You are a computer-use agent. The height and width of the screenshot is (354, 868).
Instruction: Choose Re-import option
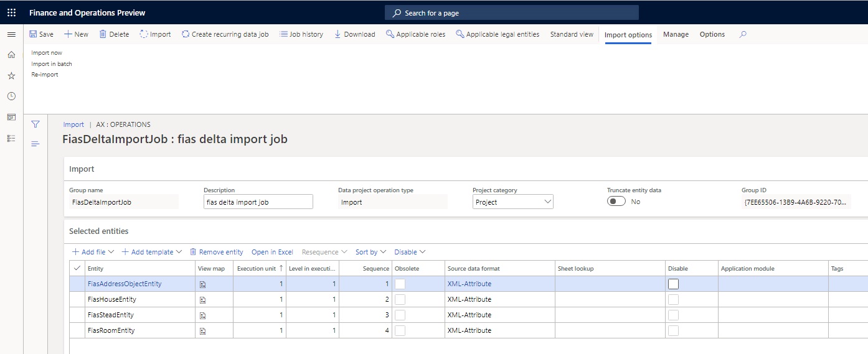(45, 75)
